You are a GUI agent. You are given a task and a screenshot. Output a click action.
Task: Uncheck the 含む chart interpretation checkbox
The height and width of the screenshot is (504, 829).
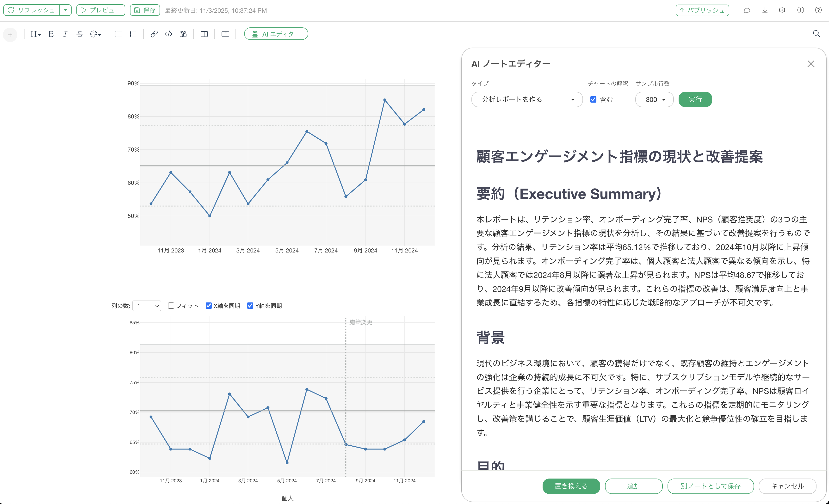point(593,100)
